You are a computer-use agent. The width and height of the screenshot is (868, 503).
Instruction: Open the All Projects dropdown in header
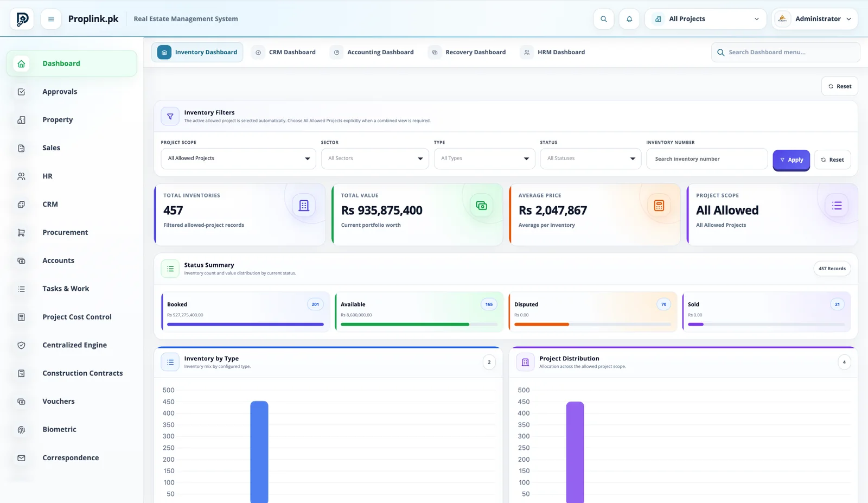click(x=706, y=19)
